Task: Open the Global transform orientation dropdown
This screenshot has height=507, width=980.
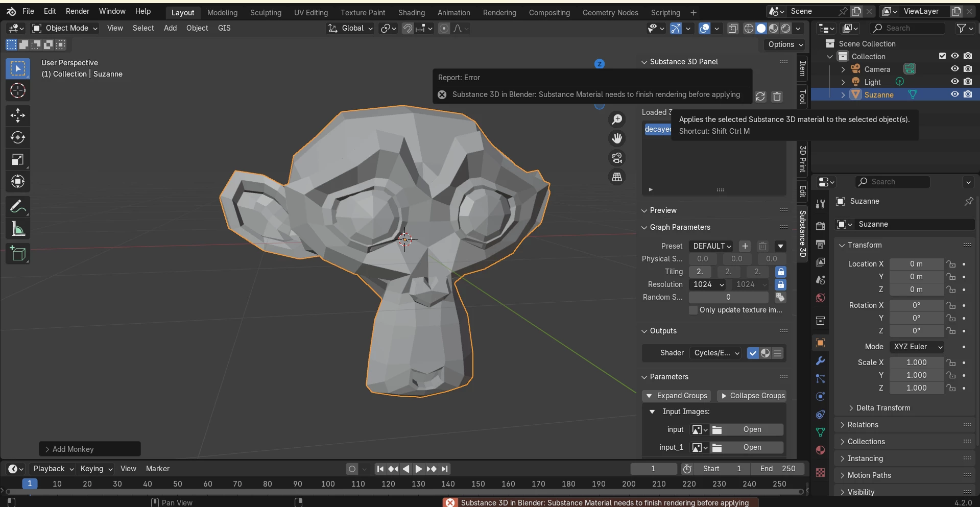Action: tap(350, 28)
